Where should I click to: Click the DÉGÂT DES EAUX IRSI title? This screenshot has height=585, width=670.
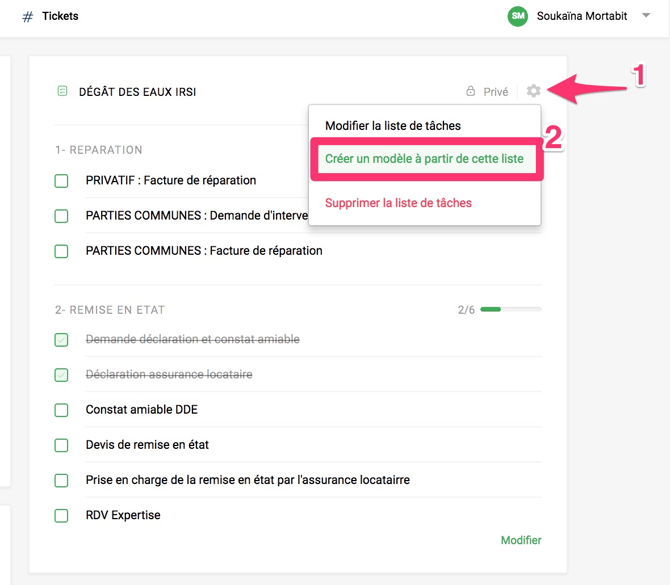[137, 92]
